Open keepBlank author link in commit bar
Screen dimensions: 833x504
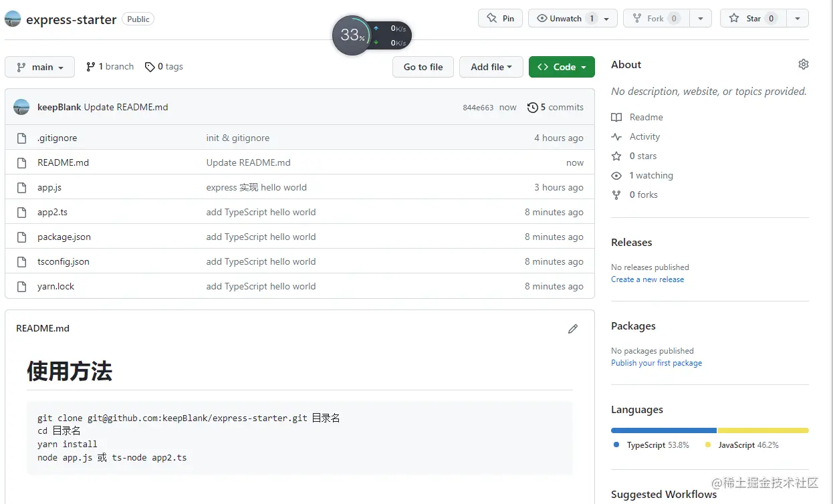59,107
